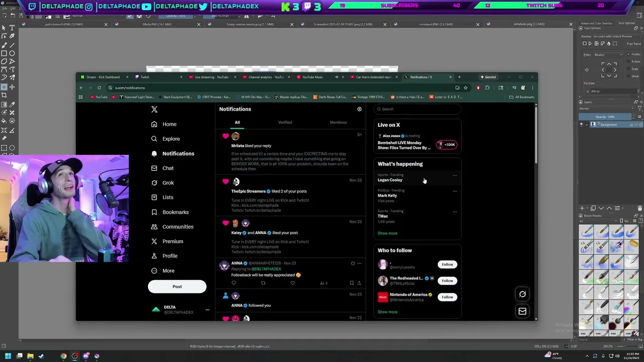Select the Bezier Curve tool
Screen dimensions: 644x362
tap(4, 69)
